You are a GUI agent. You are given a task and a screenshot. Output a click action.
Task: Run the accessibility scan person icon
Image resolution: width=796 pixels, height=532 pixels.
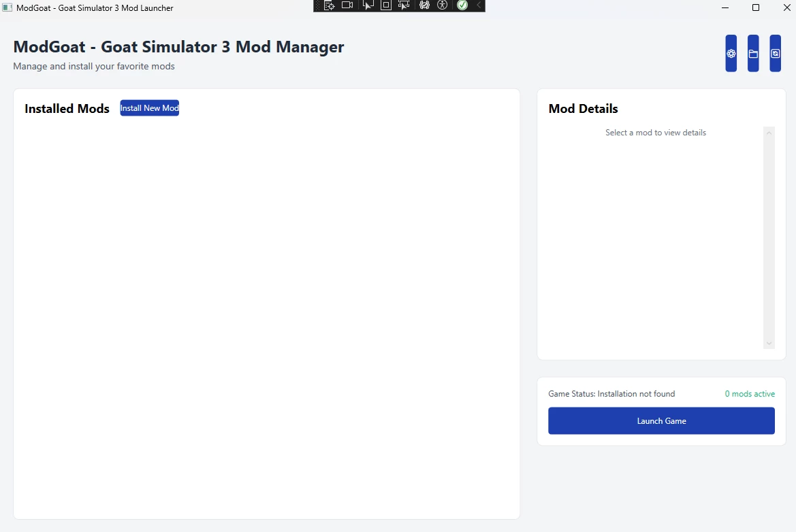pyautogui.click(x=443, y=5)
